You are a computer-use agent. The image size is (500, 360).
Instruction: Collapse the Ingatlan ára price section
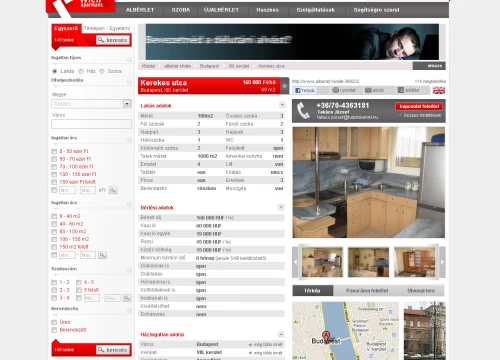tap(129, 139)
